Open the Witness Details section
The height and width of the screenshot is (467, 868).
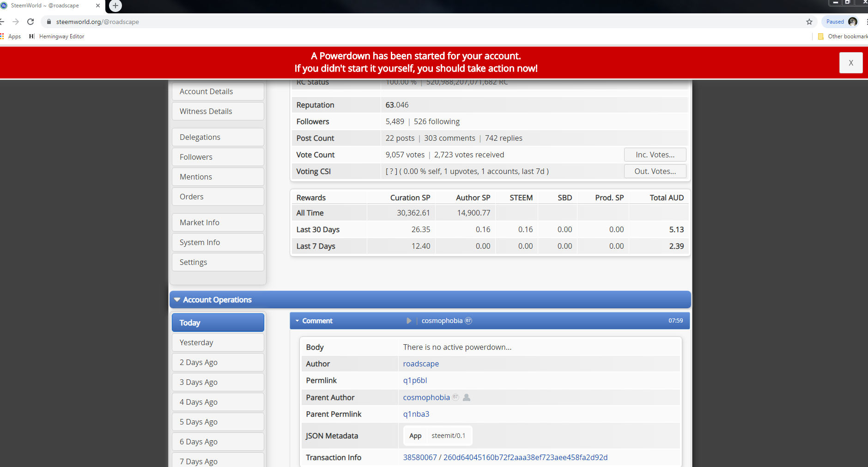click(218, 111)
